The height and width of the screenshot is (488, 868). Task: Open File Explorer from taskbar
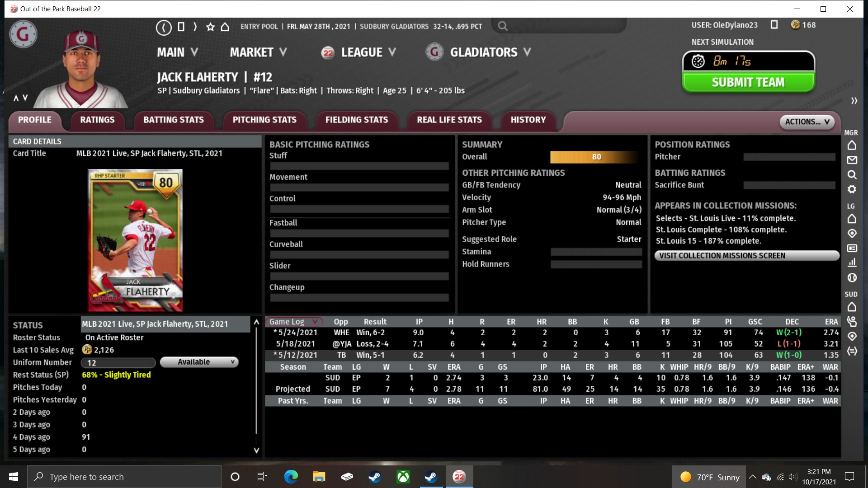(319, 477)
